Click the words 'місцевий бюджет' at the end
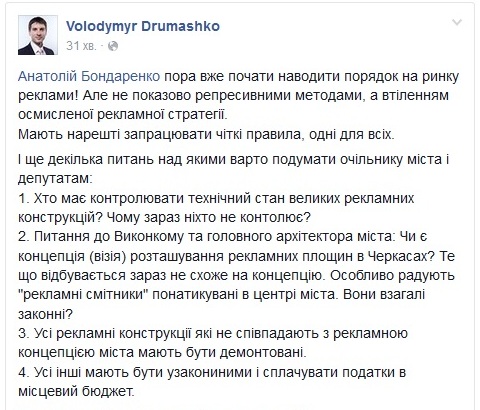Viewport: 480px width, 410px height. coord(76,391)
